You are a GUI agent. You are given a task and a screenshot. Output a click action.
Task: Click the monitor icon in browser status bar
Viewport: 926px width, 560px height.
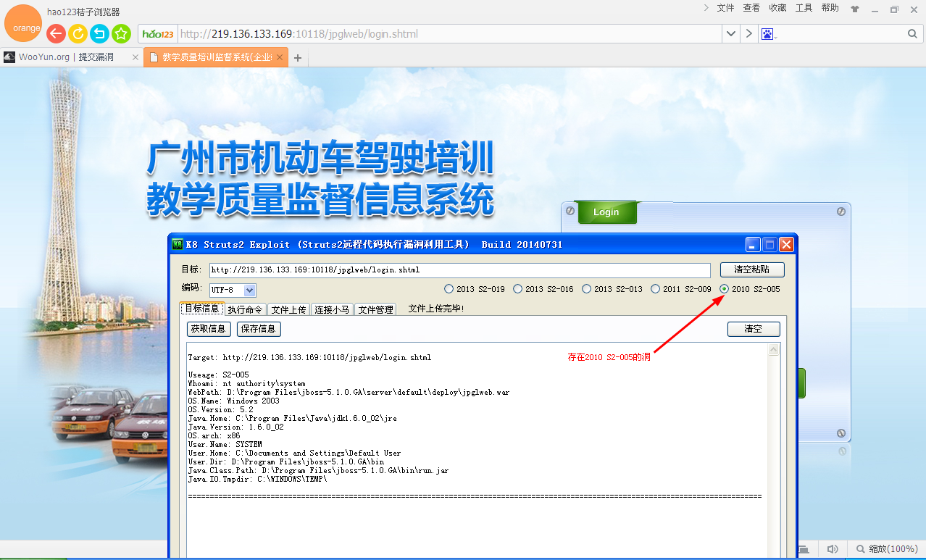[803, 549]
